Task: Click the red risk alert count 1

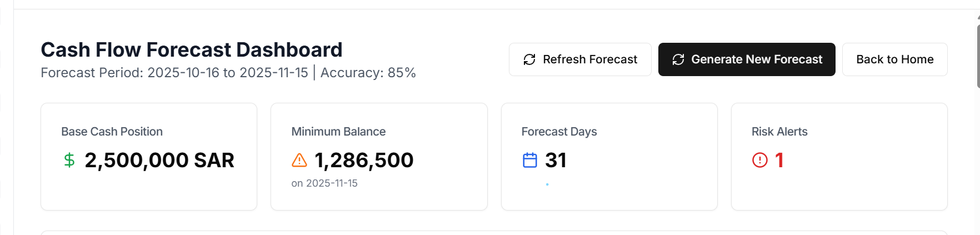Action: coord(779,161)
